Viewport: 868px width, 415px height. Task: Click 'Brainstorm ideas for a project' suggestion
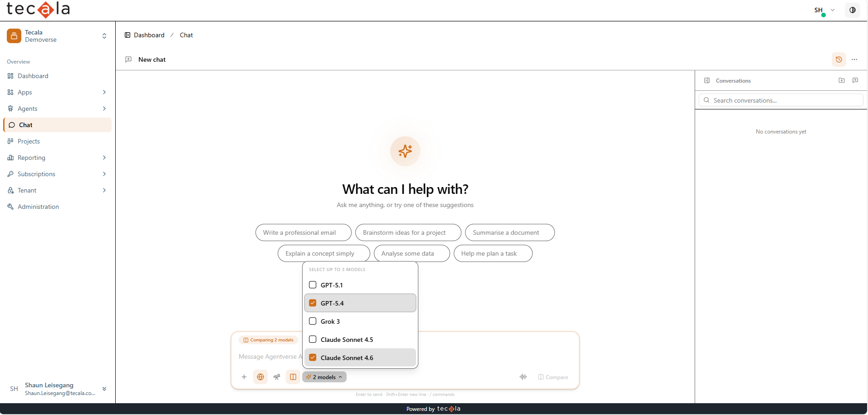pos(408,232)
